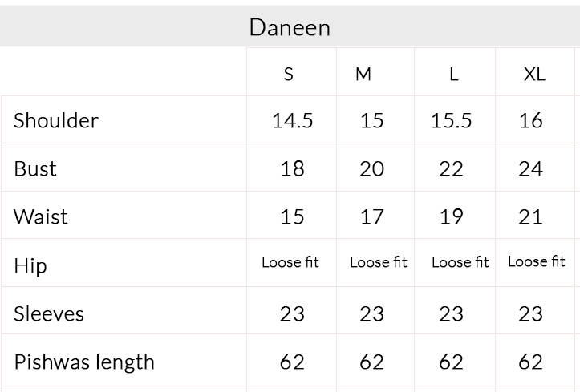Click the Waist row label
This screenshot has height=392, width=580.
[41, 216]
